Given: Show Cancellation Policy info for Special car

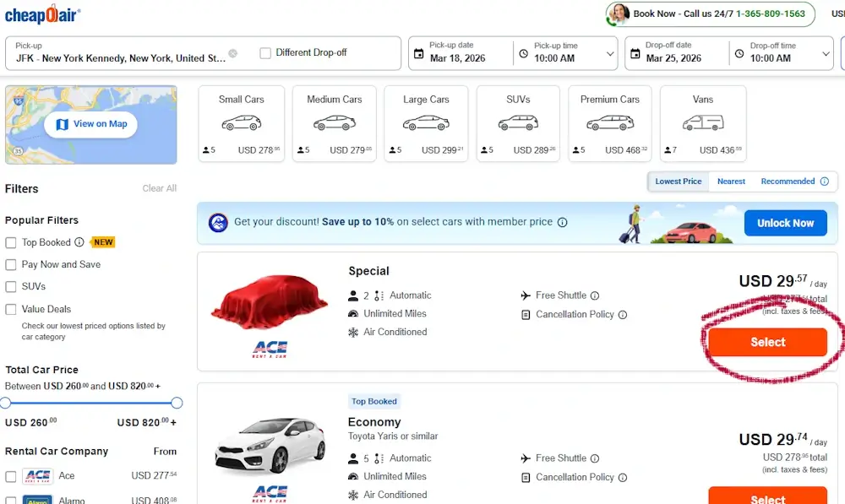Looking at the screenshot, I should point(623,314).
